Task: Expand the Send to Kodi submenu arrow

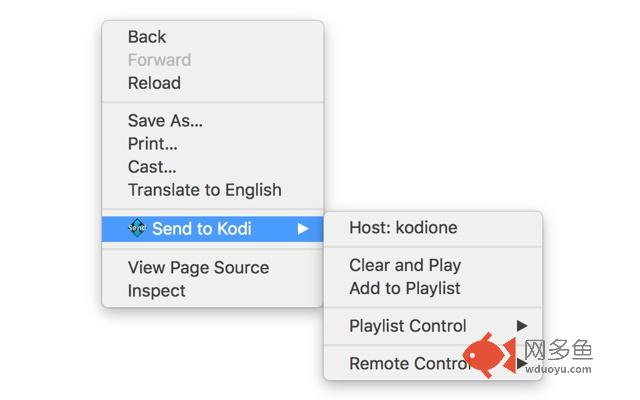Action: tap(303, 229)
